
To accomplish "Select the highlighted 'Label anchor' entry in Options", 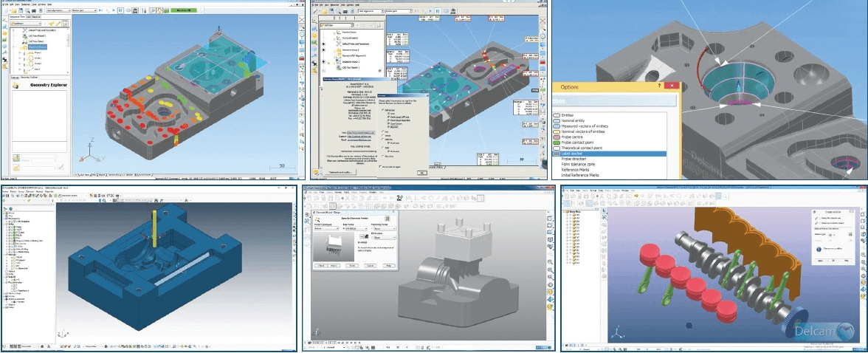I will point(610,154).
